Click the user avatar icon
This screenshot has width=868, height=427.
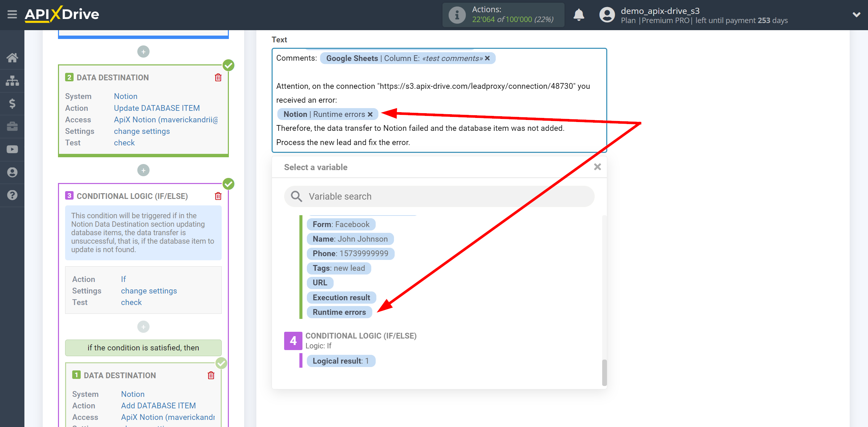pos(607,15)
